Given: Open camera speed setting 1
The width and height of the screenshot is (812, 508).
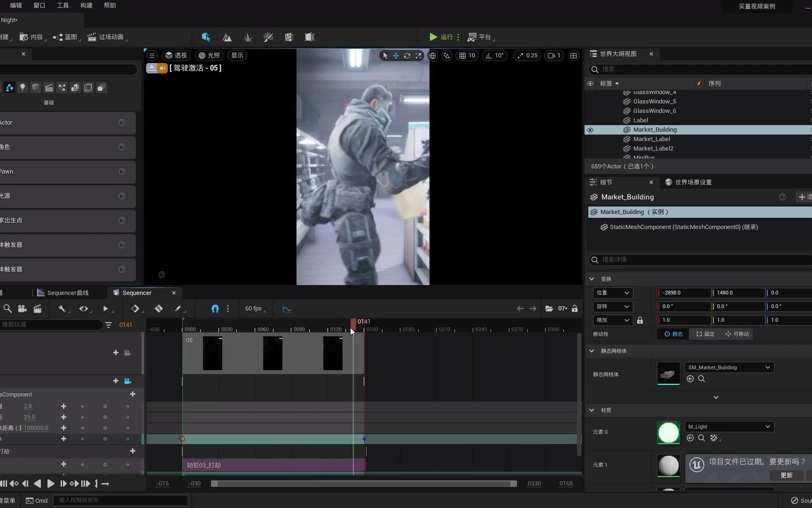Looking at the screenshot, I should point(554,56).
